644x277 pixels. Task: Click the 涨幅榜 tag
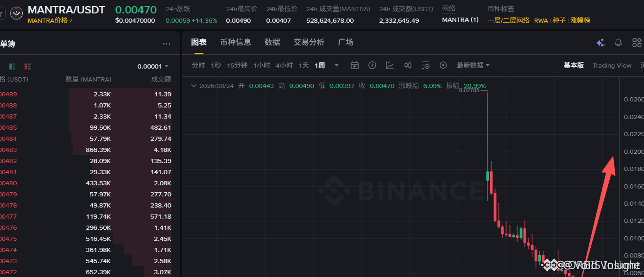pos(580,20)
